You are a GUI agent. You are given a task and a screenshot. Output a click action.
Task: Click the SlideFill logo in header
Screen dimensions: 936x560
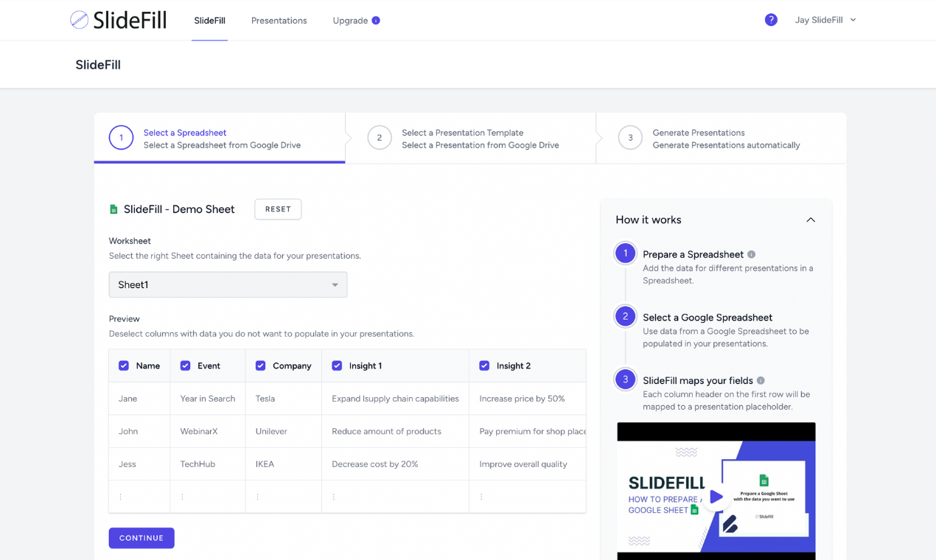click(x=118, y=20)
